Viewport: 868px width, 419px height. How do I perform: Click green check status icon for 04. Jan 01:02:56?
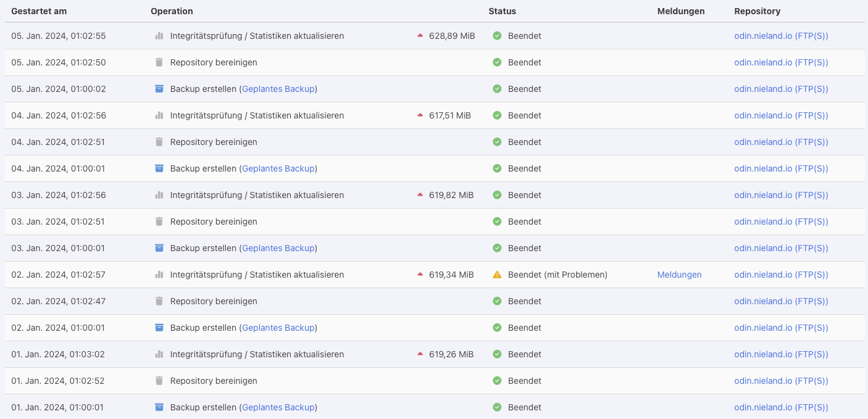(497, 115)
